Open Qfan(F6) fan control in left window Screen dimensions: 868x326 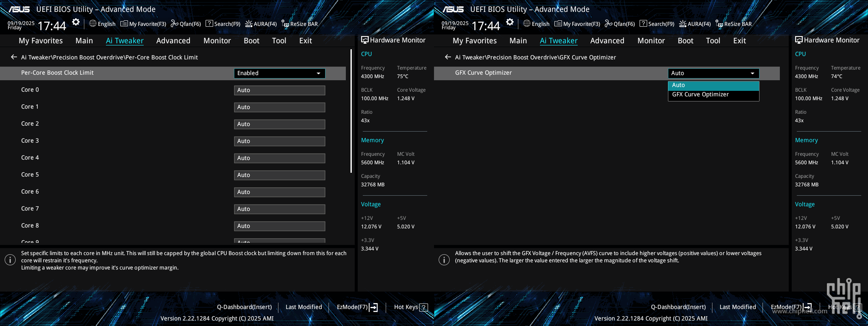186,24
